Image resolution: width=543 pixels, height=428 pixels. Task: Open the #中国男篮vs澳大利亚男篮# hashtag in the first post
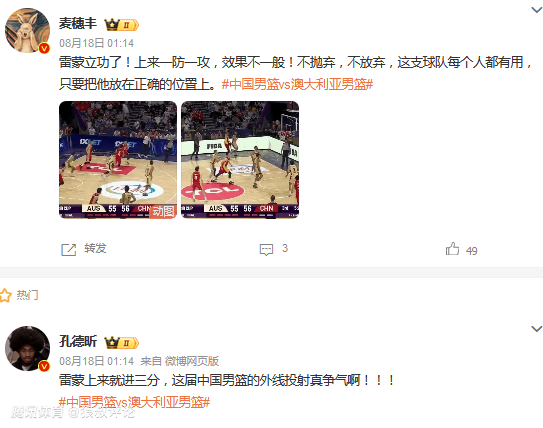[297, 84]
